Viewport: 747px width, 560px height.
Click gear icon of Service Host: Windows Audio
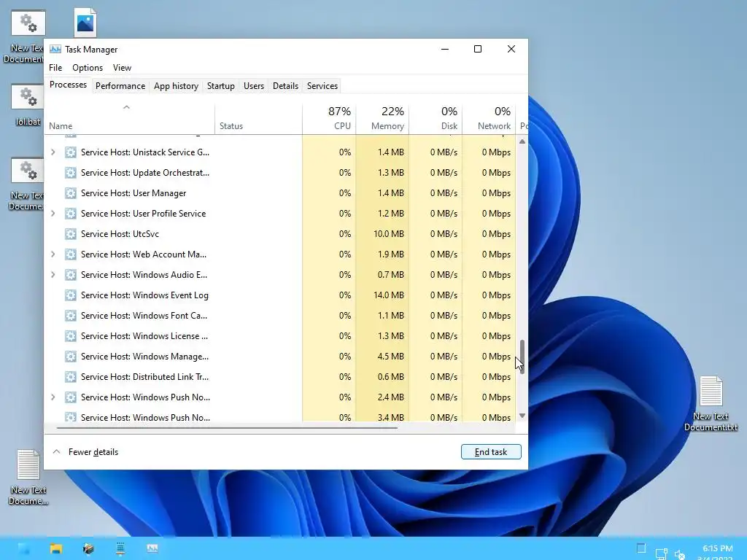click(x=71, y=275)
